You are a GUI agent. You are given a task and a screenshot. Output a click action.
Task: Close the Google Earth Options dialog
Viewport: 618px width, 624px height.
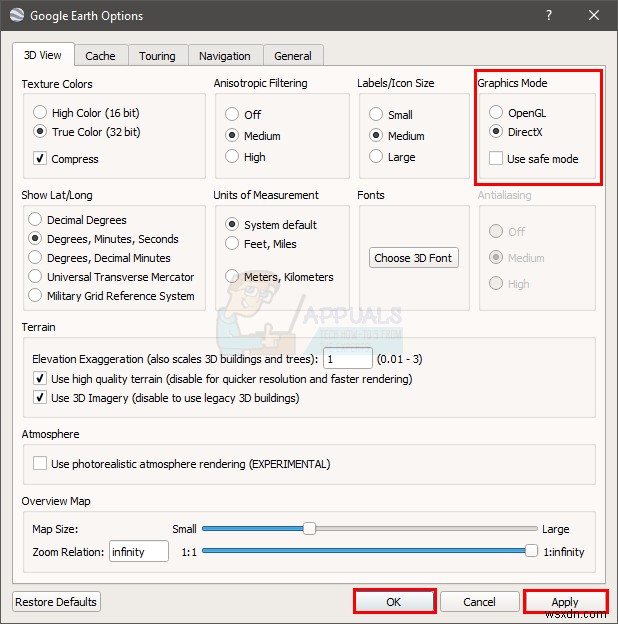594,16
